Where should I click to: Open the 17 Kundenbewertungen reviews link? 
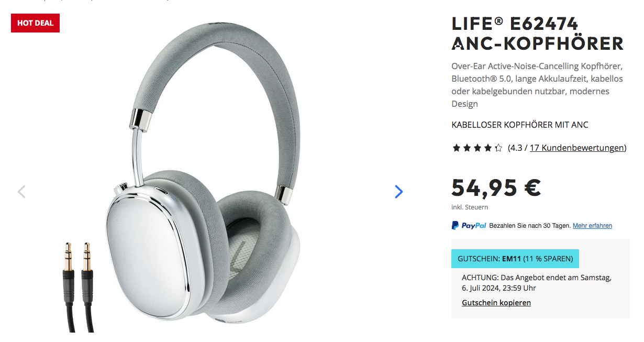(576, 148)
